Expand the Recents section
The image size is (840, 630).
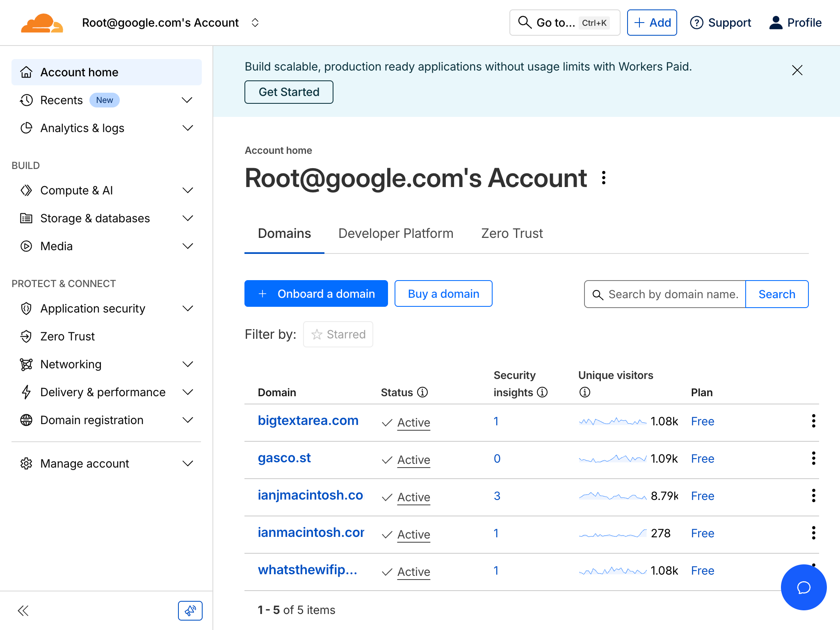coord(187,100)
